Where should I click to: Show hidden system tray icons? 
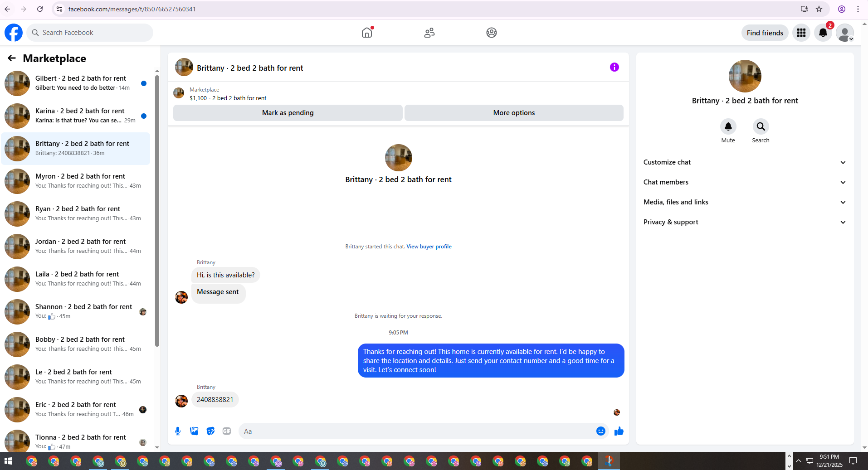click(x=799, y=461)
